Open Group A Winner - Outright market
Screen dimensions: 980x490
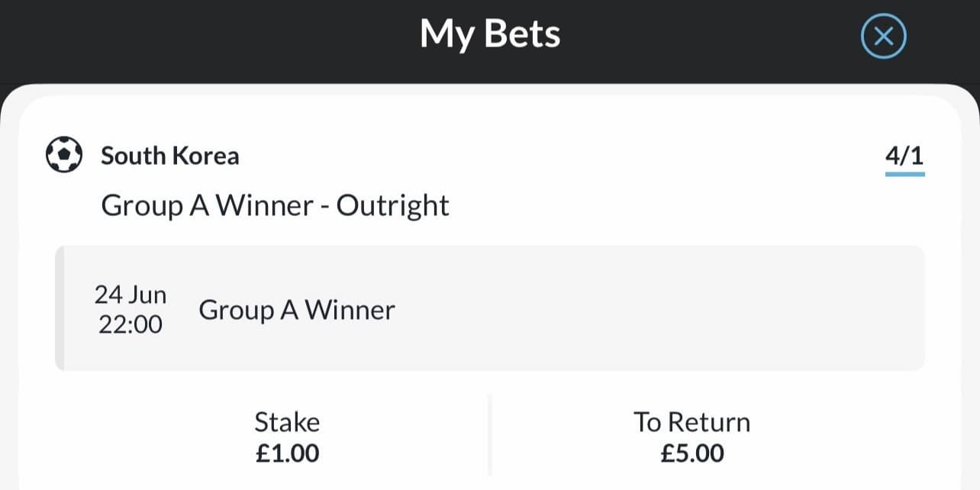click(275, 205)
